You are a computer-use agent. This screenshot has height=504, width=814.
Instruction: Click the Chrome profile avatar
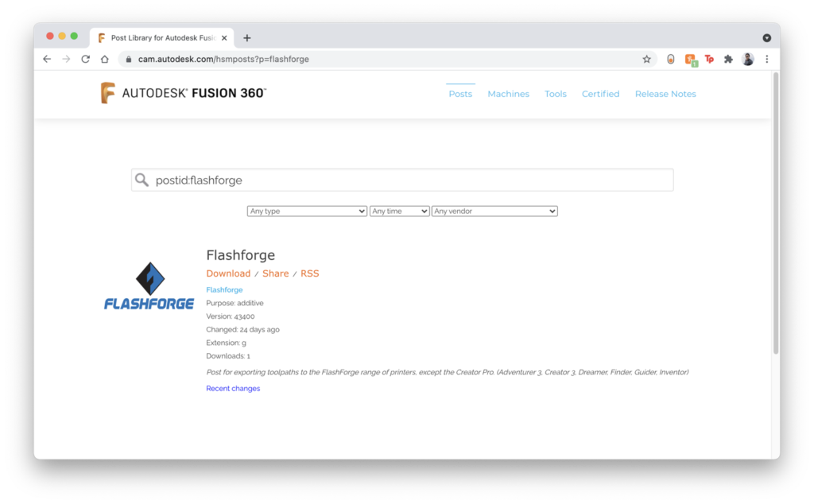tap(747, 58)
